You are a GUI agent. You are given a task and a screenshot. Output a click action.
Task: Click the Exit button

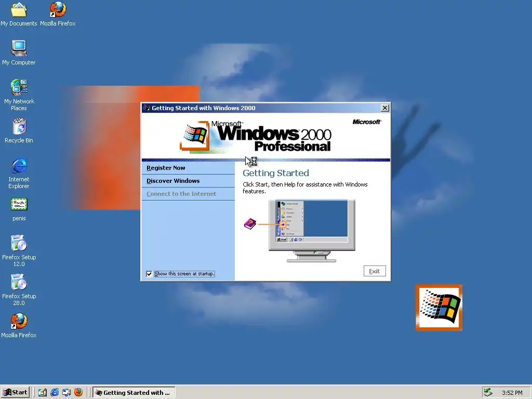[375, 271]
